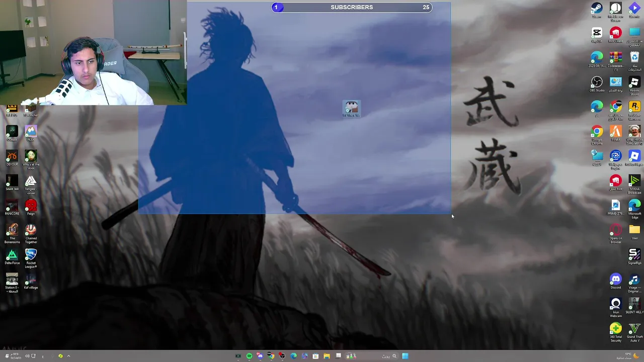Open the SILENT HILL f shortcut

634,306
